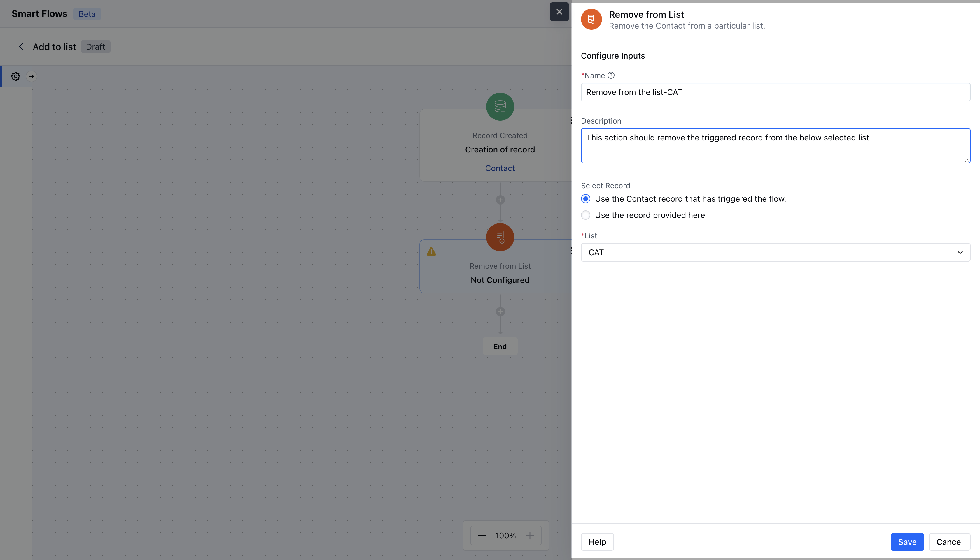This screenshot has width=980, height=560.
Task: Add a step using the plus connector icon
Action: 500,200
